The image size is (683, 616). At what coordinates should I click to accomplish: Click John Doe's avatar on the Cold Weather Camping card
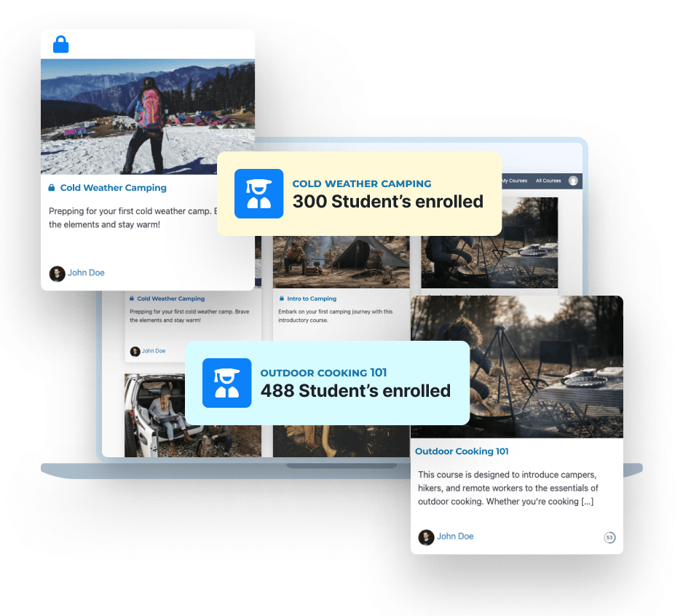[57, 273]
